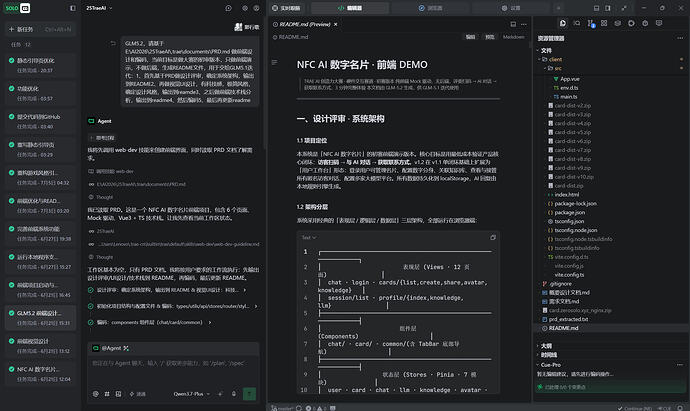Open the Extensions grid icon
The image size is (690, 411).
pyautogui.click(x=604, y=23)
